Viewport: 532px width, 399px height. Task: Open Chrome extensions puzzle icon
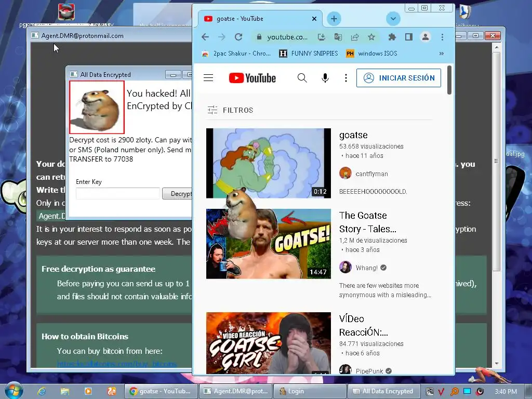[x=392, y=37]
